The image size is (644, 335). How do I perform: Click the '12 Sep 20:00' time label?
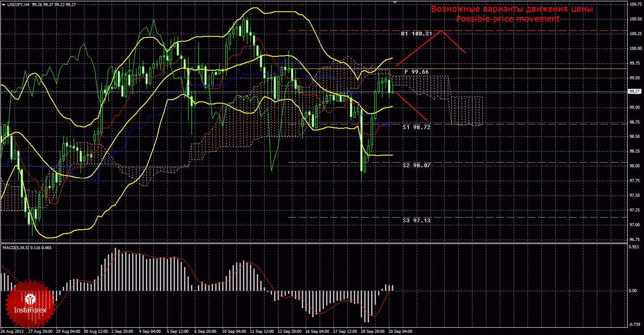[x=289, y=332]
